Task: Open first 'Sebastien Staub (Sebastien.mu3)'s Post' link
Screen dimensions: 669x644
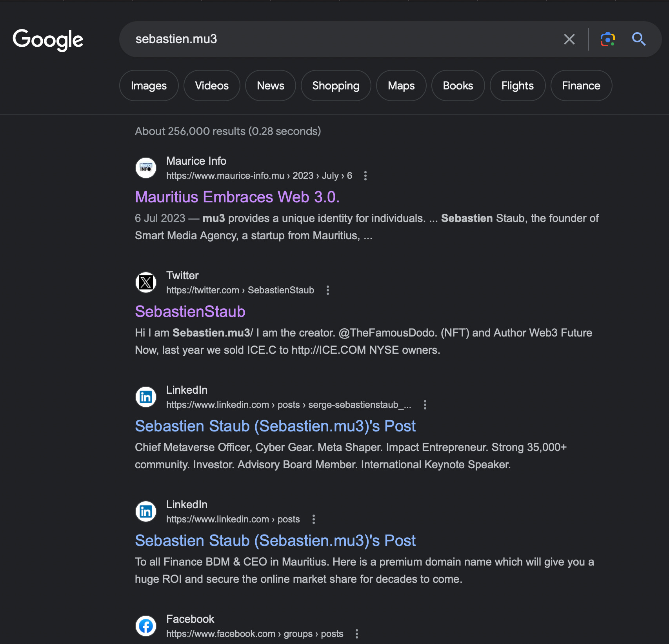Action: click(x=275, y=426)
